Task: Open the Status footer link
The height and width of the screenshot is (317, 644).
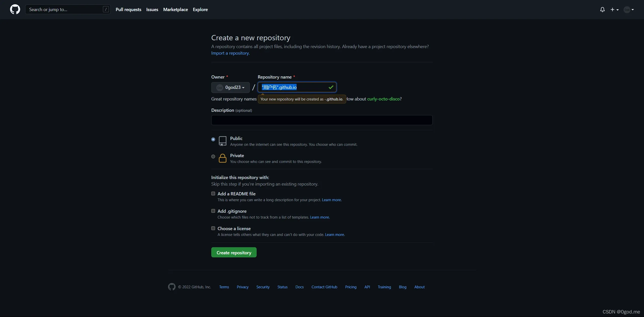Action: 283,287
